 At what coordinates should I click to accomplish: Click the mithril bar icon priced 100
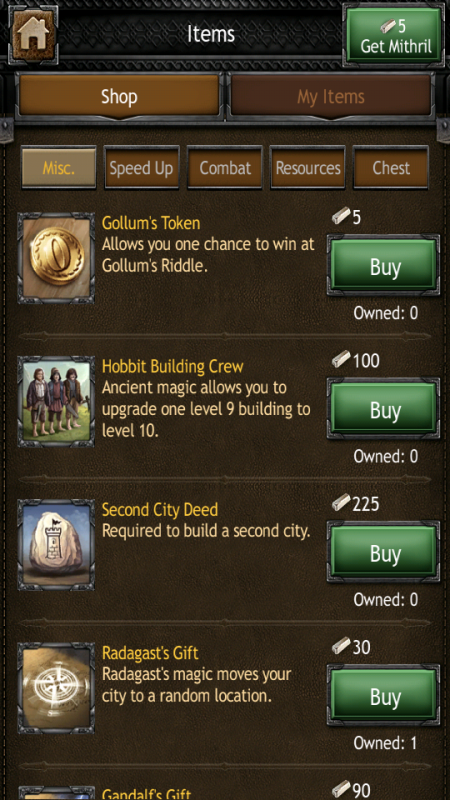coord(341,360)
